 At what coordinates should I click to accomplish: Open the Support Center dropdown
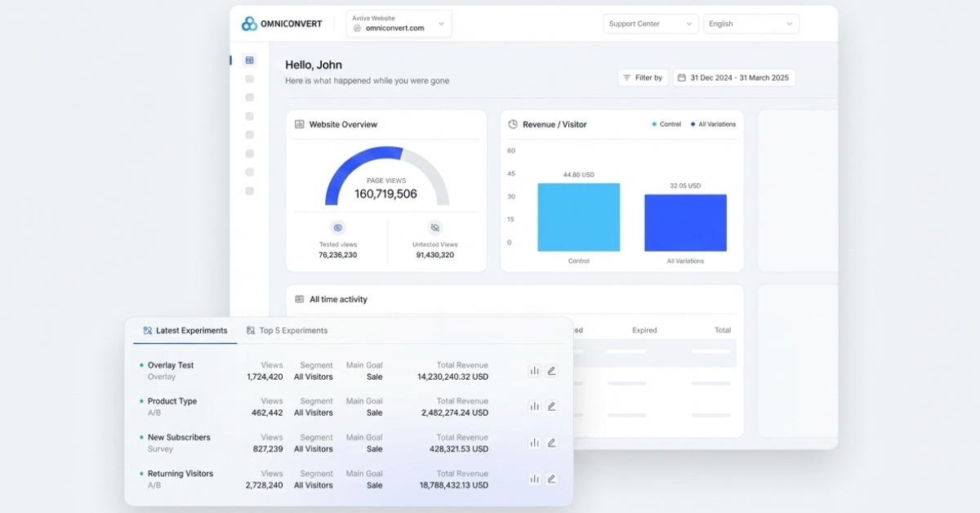coord(651,24)
